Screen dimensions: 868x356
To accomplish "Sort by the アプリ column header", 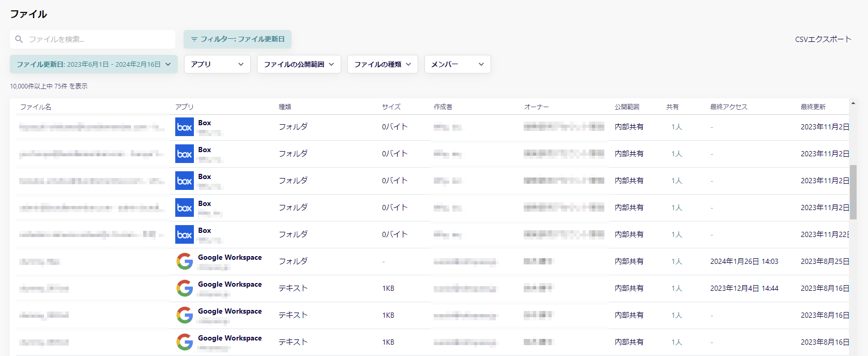I will coord(185,107).
